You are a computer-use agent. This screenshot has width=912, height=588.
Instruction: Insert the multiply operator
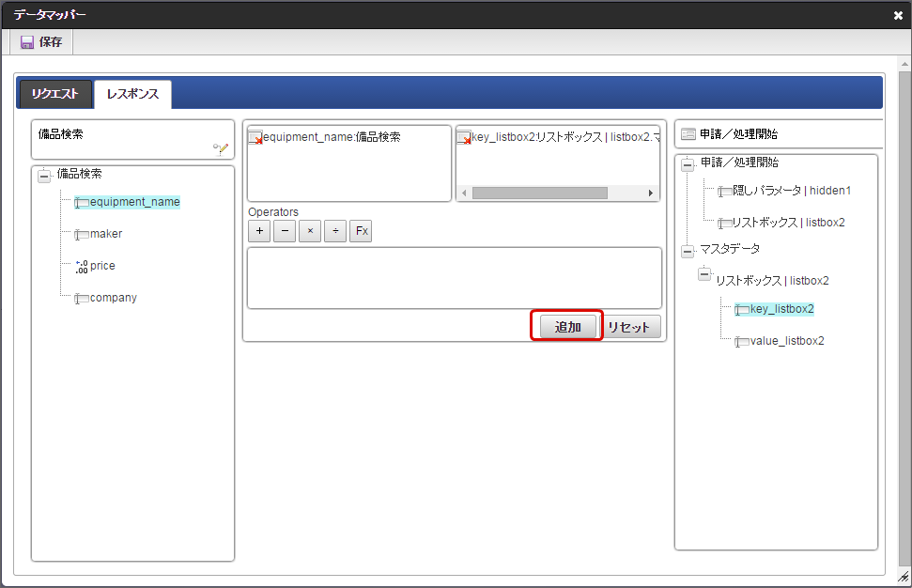tap(310, 231)
